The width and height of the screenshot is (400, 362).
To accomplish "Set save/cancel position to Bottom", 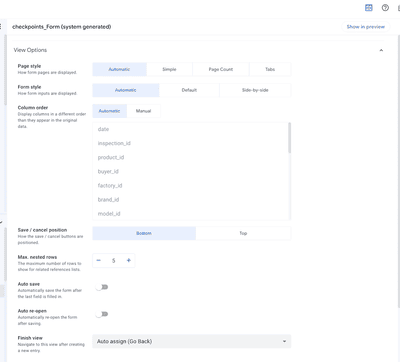I will 144,233.
